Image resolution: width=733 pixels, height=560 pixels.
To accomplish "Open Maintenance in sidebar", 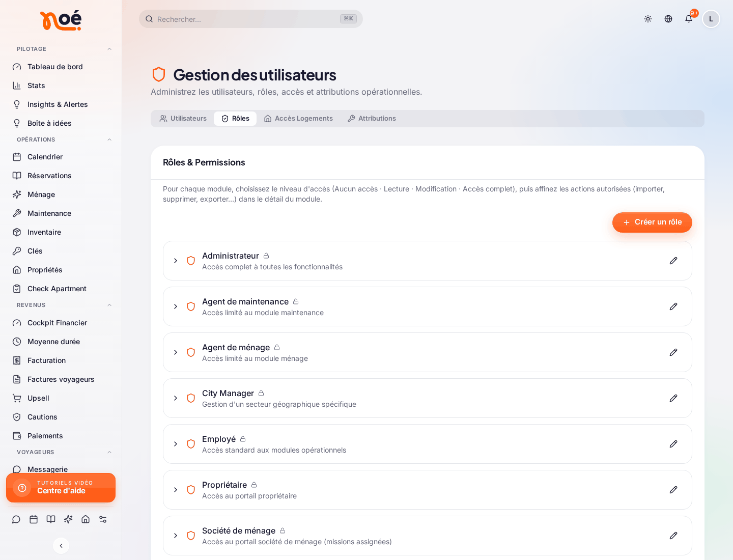I will [x=61, y=213].
